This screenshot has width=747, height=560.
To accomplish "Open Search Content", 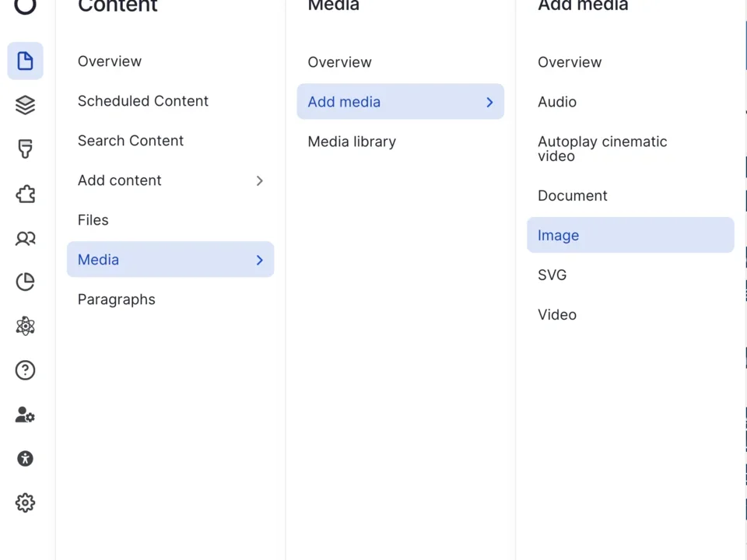I will 130,141.
